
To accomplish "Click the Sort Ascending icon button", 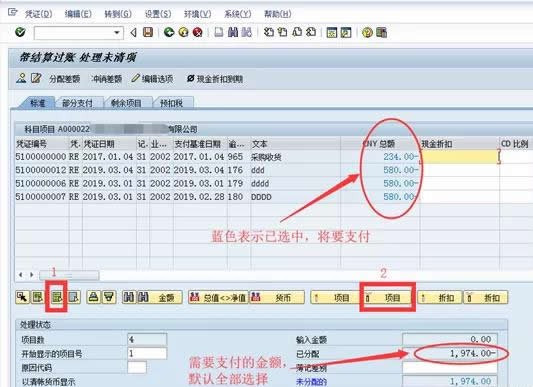I will click(94, 298).
